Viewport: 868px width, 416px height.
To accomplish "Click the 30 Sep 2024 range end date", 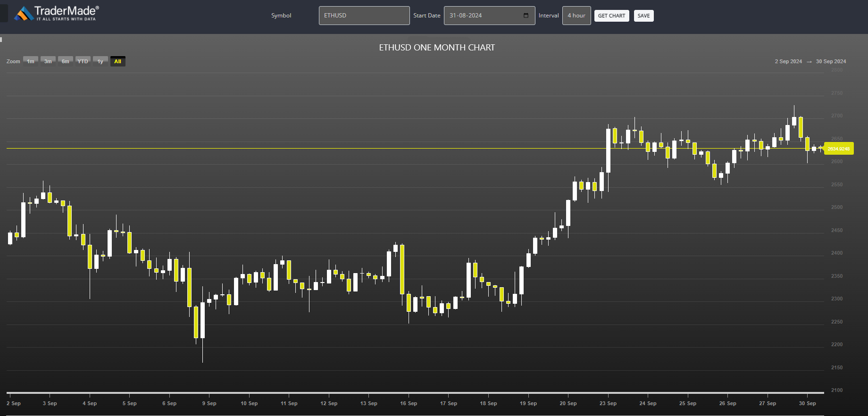I will (x=831, y=61).
